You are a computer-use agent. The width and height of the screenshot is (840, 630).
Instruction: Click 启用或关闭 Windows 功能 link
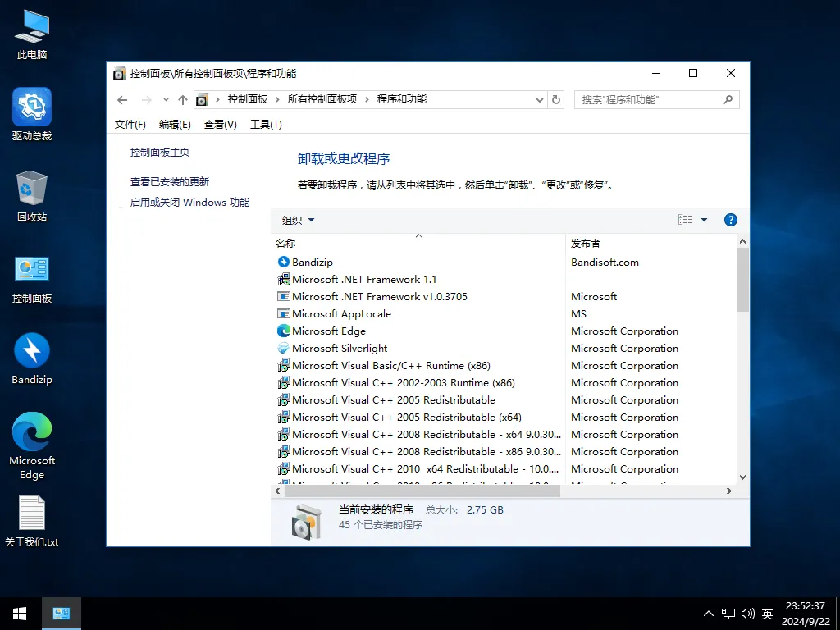point(190,202)
